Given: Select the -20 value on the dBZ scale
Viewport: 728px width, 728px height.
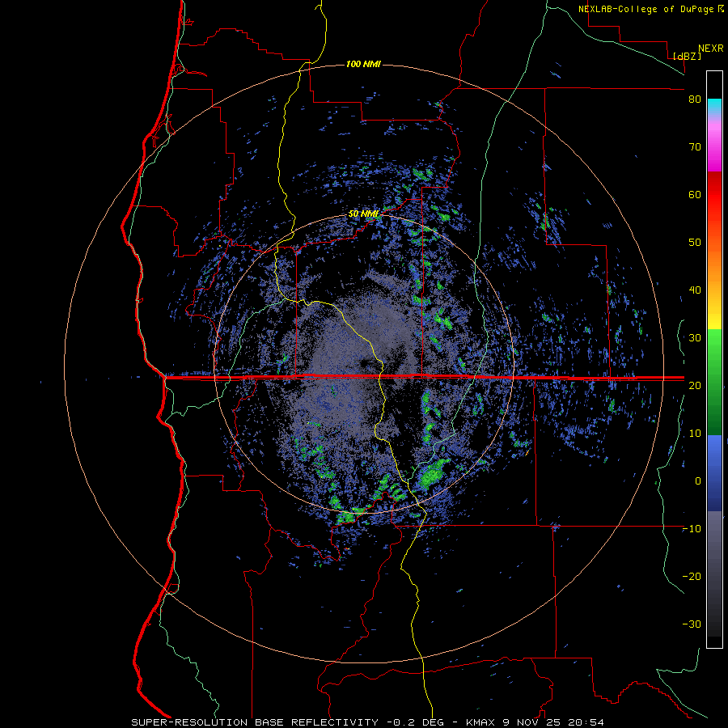Looking at the screenshot, I should click(x=692, y=576).
